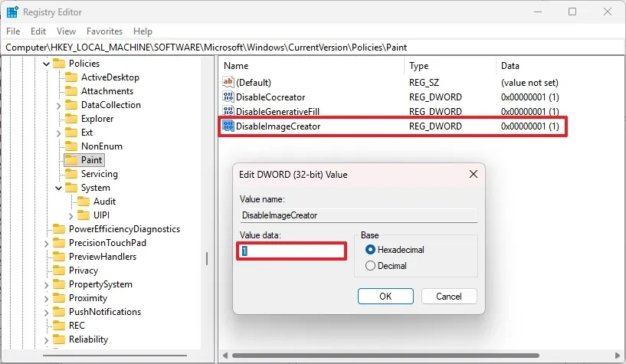The height and width of the screenshot is (364, 626).
Task: Click the PowerEfficiencyDiagnostics folder icon
Action: [59, 228]
